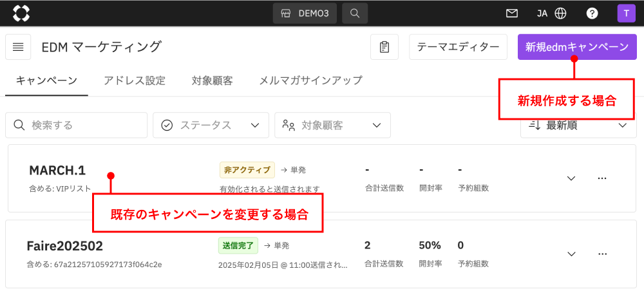The height and width of the screenshot is (291, 644).
Task: Switch to the アドレス設定 tab
Action: point(135,80)
